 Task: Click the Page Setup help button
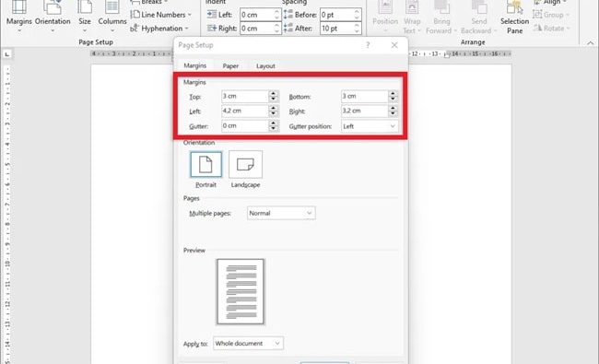click(x=368, y=45)
